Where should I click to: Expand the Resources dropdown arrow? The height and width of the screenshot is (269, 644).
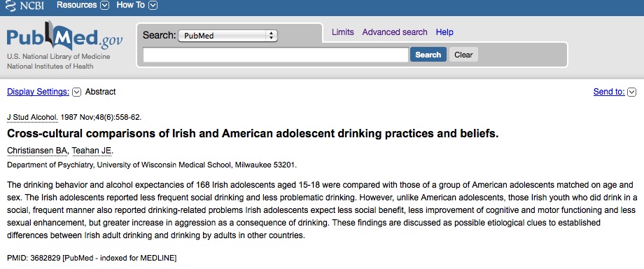[x=105, y=6]
